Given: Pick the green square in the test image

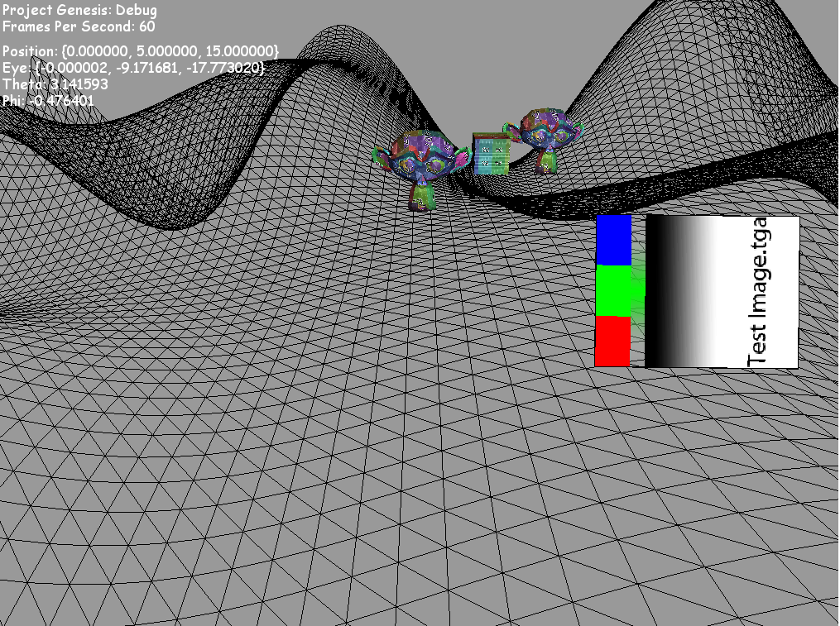Looking at the screenshot, I should [613, 291].
